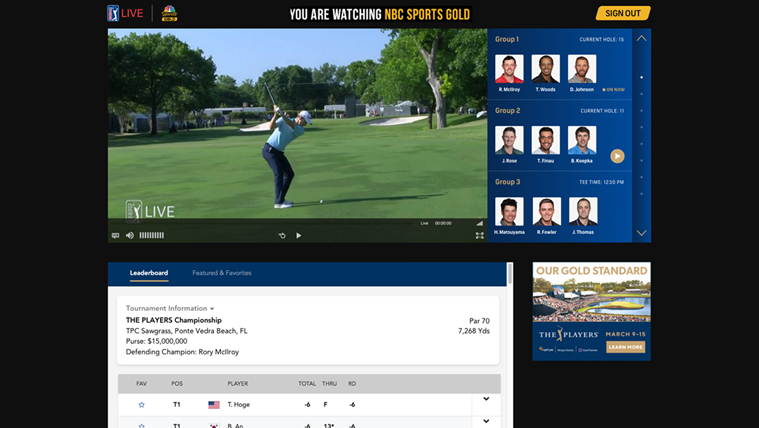The image size is (759, 428).
Task: Open the Featured & Favorites tab
Action: (222, 273)
